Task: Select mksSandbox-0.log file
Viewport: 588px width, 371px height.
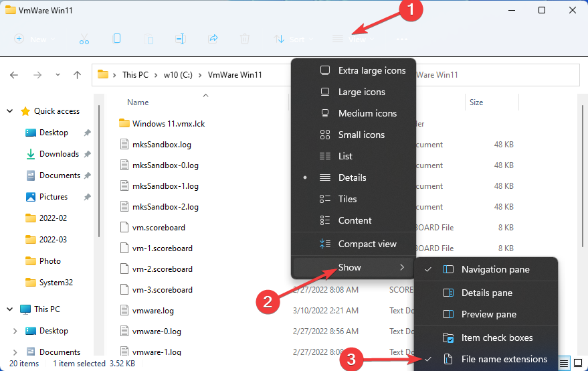Action: click(165, 165)
